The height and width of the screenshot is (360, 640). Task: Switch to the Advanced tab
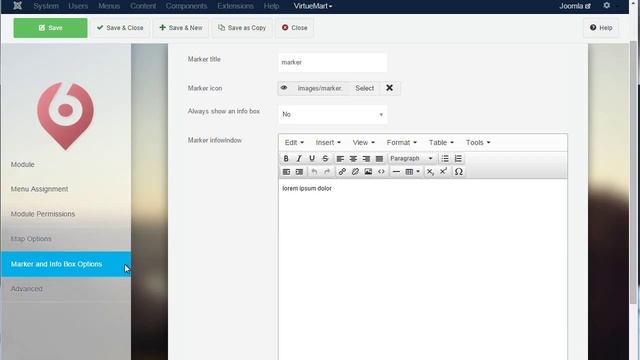tap(65, 289)
